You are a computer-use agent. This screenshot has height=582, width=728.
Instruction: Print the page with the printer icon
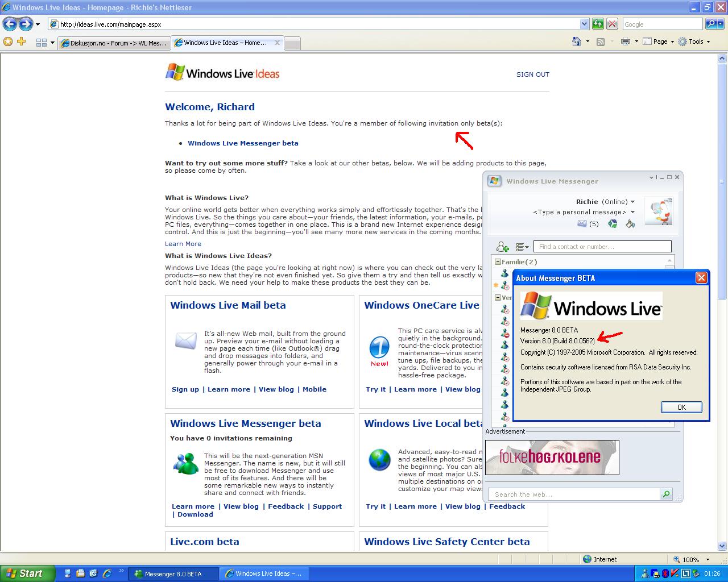pos(626,41)
